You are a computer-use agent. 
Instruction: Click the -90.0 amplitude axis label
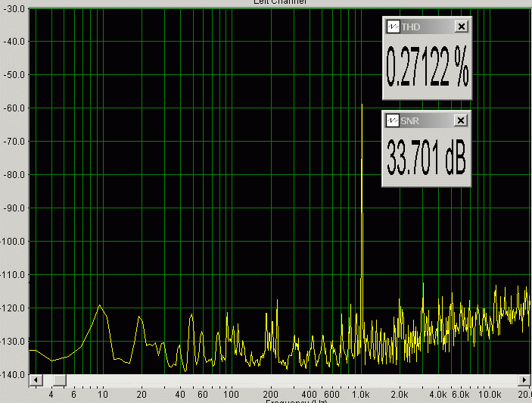coord(14,208)
